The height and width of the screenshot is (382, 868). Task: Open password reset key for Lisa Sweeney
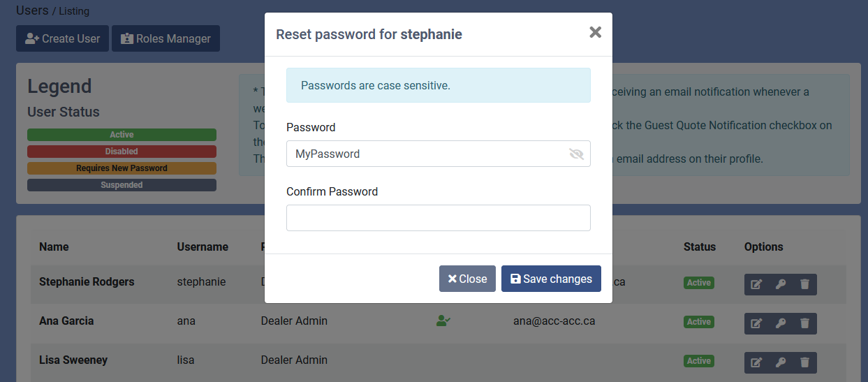pos(781,362)
